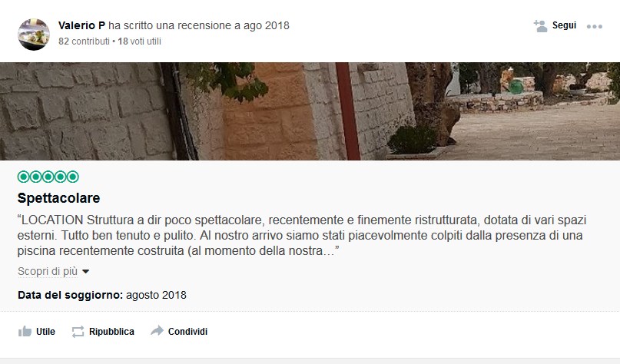620x364 pixels.
Task: Click the thumbs-up Utile icon
Action: (25, 331)
